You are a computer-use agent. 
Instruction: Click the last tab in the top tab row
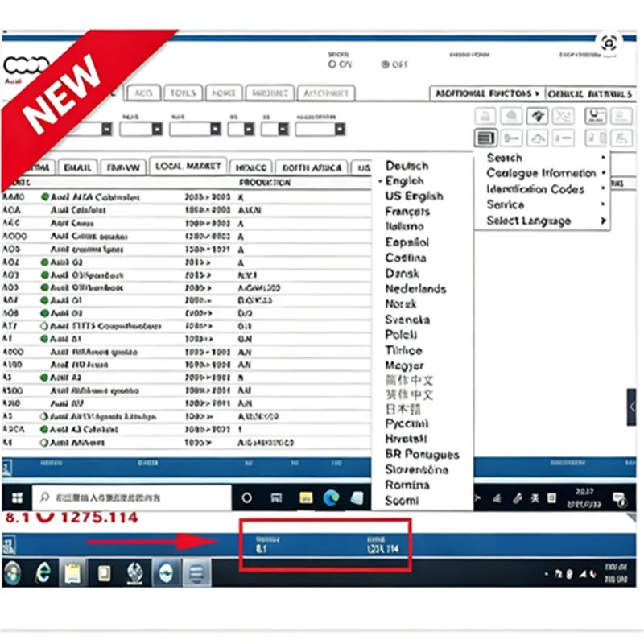(x=326, y=93)
